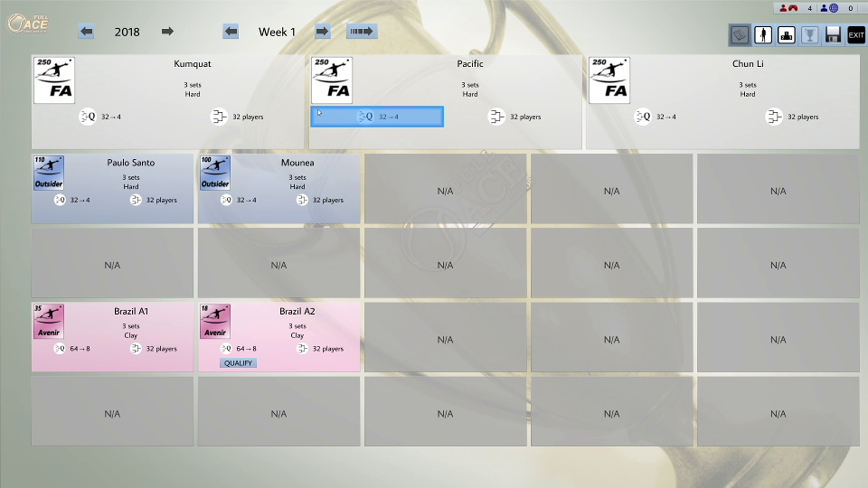The width and height of the screenshot is (868, 488).
Task: Go back to the previous week
Action: (x=231, y=32)
